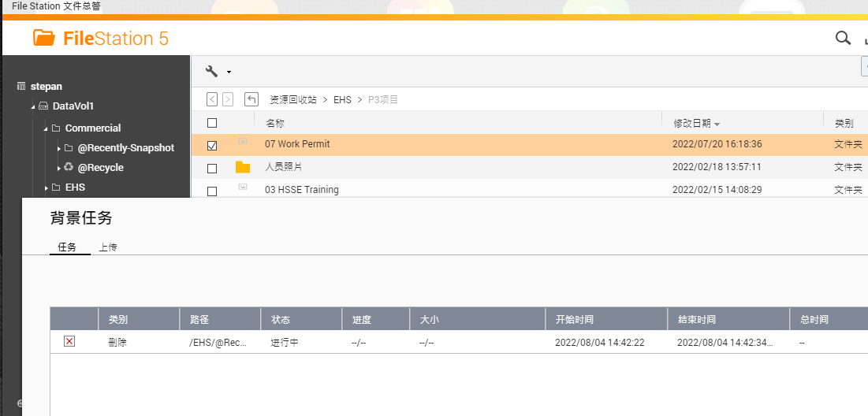The width and height of the screenshot is (868, 416).
Task: Click the date 2022/02/18 13:57:11
Action: 717,166
